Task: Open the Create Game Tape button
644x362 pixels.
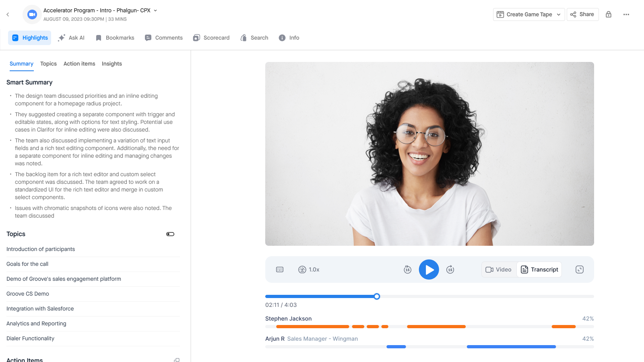Action: [529, 14]
